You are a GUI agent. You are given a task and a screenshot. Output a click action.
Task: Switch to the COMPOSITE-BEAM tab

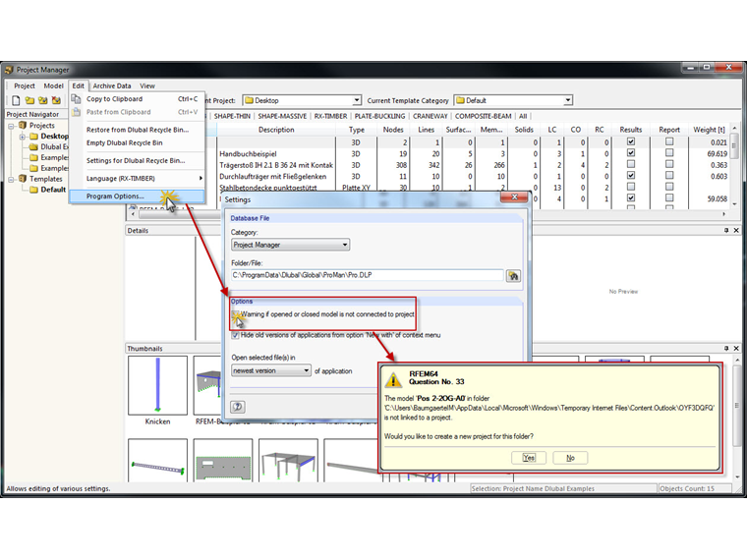[483, 116]
